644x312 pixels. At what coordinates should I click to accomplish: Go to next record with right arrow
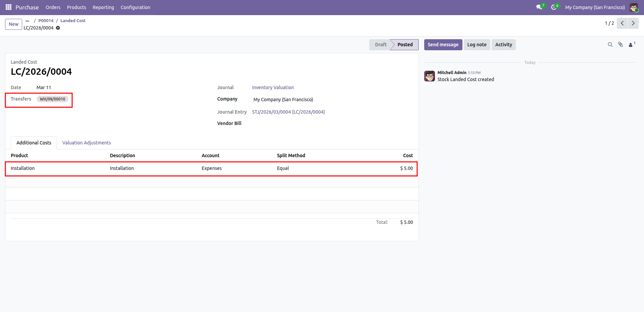tap(633, 23)
